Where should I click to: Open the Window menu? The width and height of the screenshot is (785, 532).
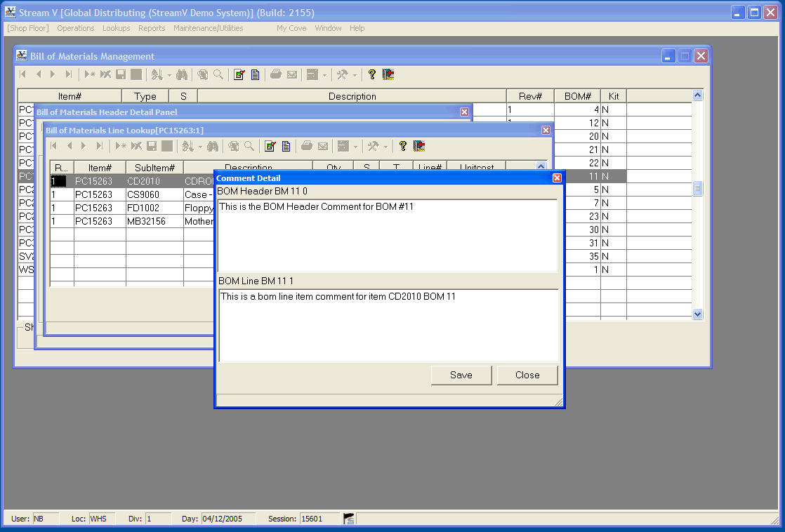[x=328, y=29]
